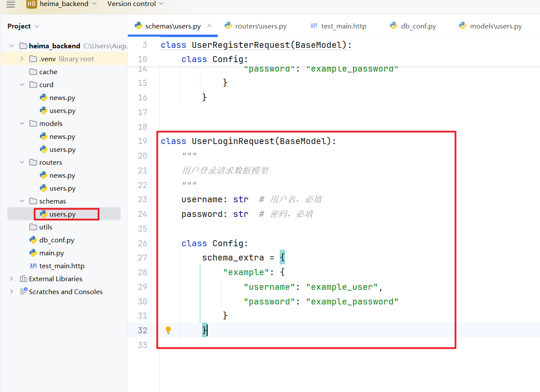Image resolution: width=540 pixels, height=392 pixels.
Task: Click the External Libraries icon
Action: click(24, 279)
